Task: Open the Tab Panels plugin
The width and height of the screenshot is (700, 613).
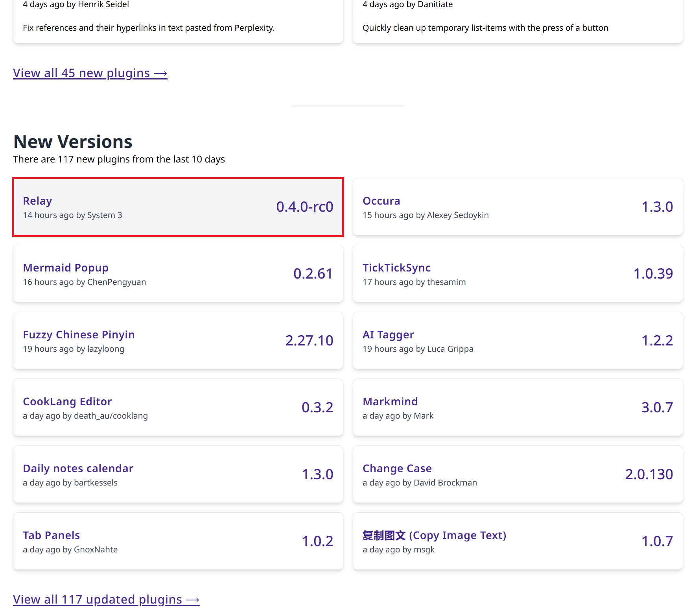Action: point(52,535)
